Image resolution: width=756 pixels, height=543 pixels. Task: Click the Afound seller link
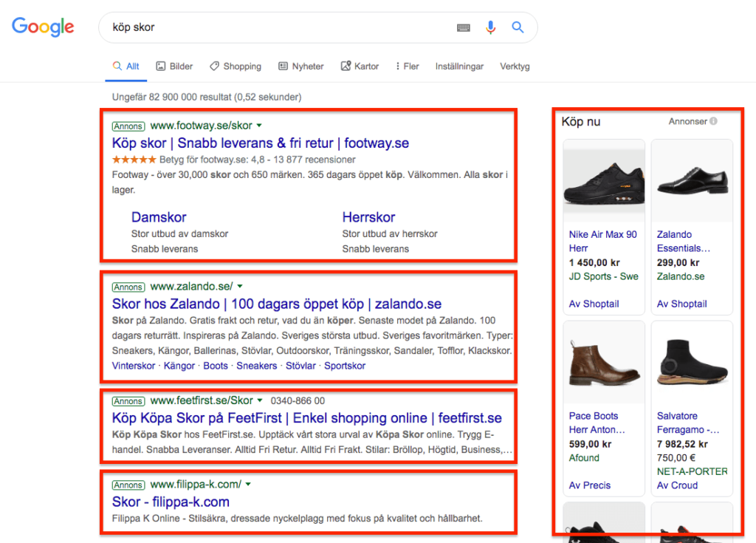pyautogui.click(x=584, y=458)
